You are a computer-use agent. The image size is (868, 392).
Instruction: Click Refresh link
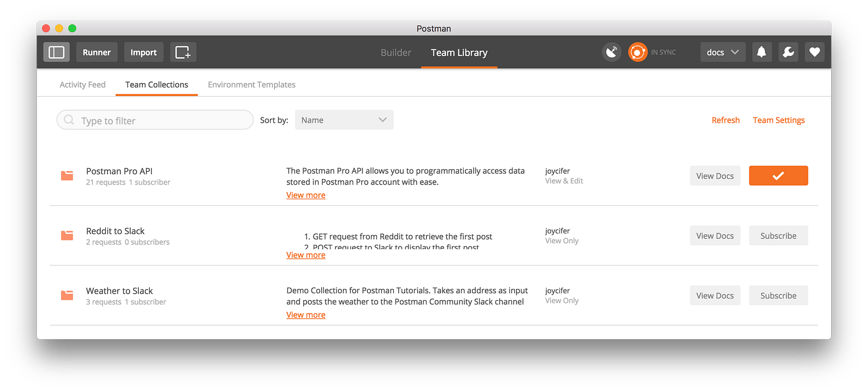pos(726,120)
